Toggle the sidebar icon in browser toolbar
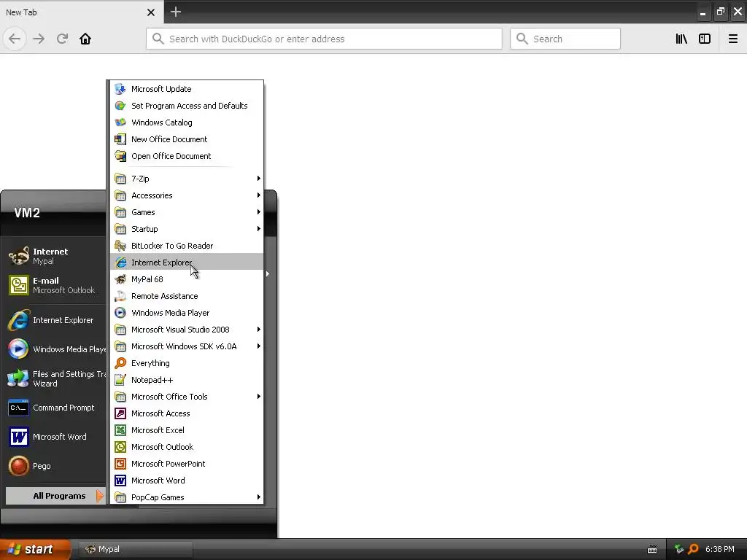747x560 pixels. point(705,39)
